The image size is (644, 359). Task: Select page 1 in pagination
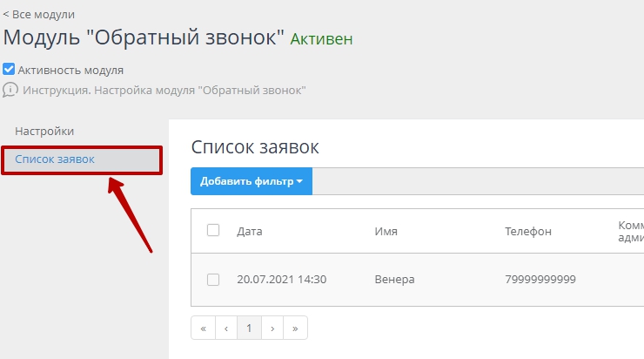click(x=249, y=329)
